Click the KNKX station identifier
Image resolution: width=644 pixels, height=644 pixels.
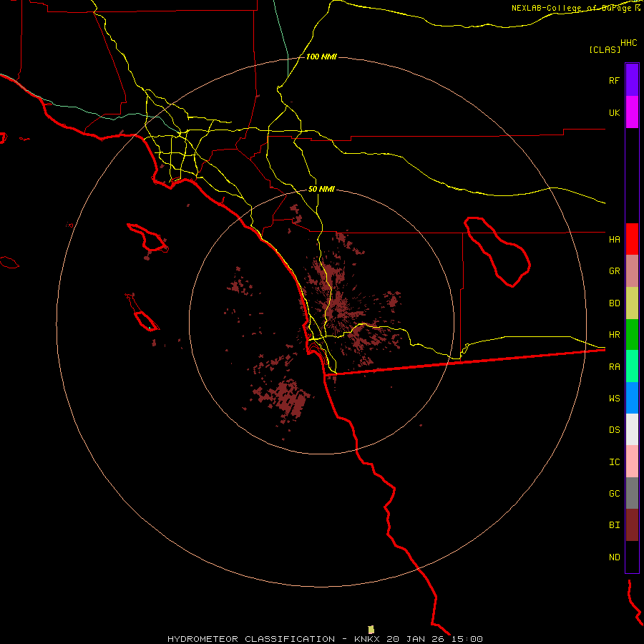[x=367, y=639]
